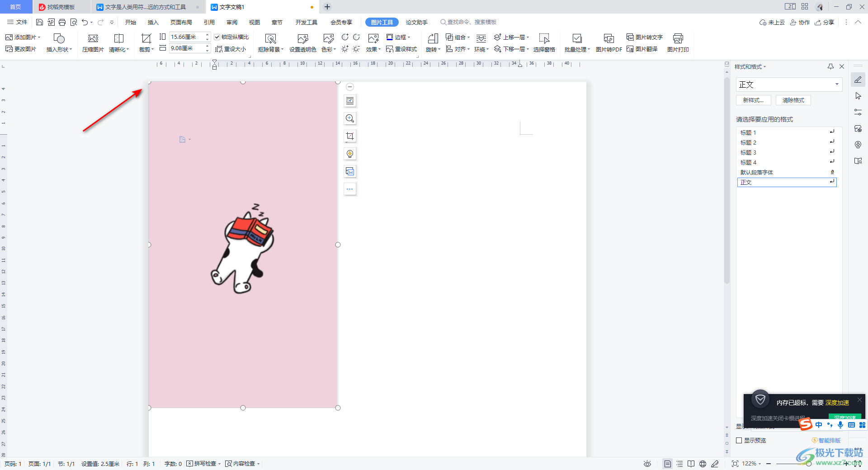The width and height of the screenshot is (868, 470).
Task: Toggle eye protection mode icon
Action: (x=647, y=464)
